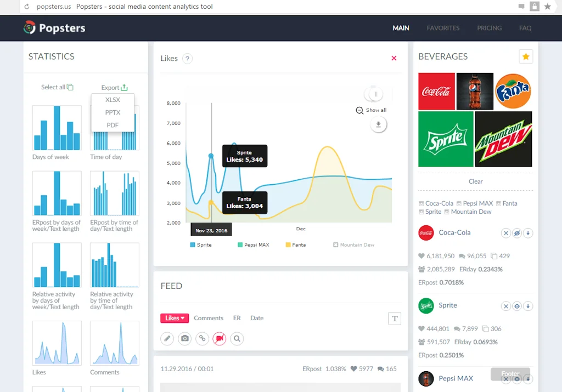
Task: Toggle visibility eye for Sprite
Action: coord(517,306)
